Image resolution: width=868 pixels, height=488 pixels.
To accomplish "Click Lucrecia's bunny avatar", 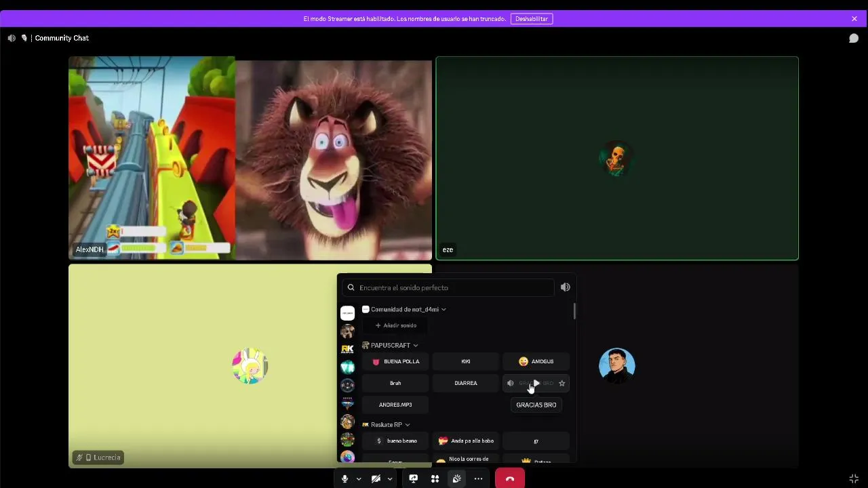I will (250, 366).
